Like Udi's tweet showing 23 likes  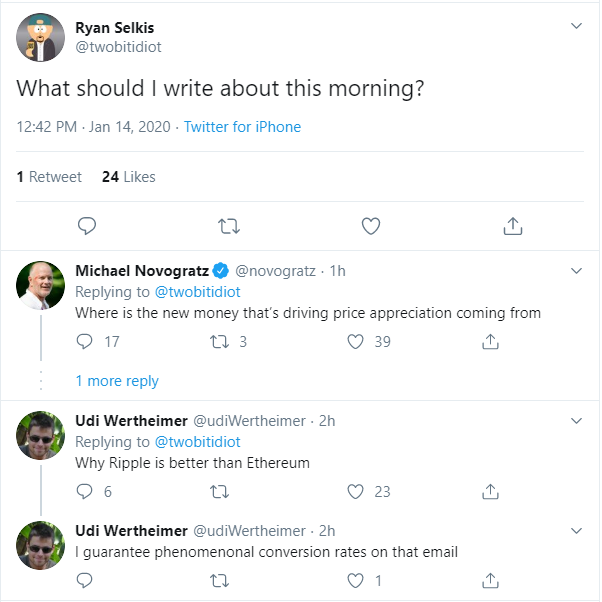(355, 492)
